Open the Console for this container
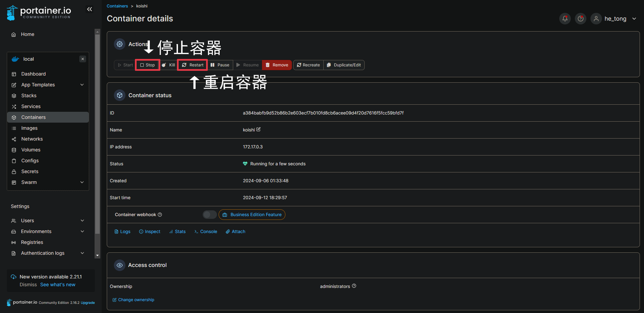Viewport: 644px width, 313px height. point(206,232)
